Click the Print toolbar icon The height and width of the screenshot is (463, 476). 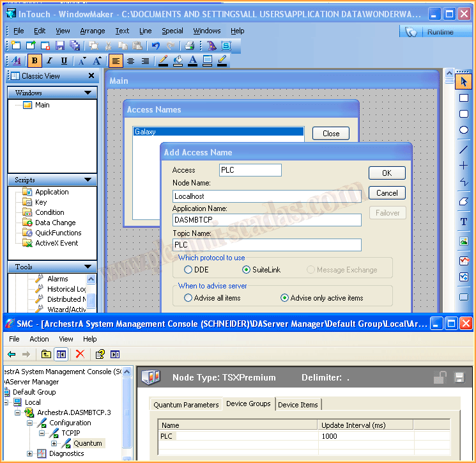coord(189,45)
